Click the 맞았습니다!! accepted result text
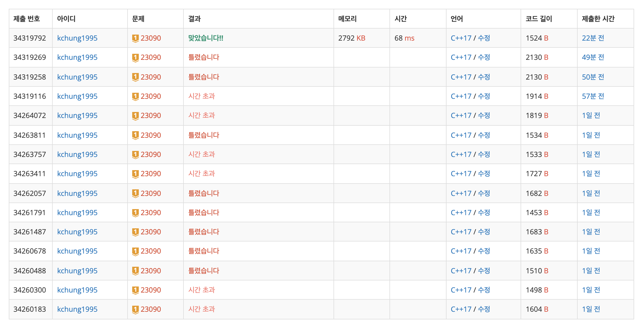The image size is (644, 326). point(205,38)
